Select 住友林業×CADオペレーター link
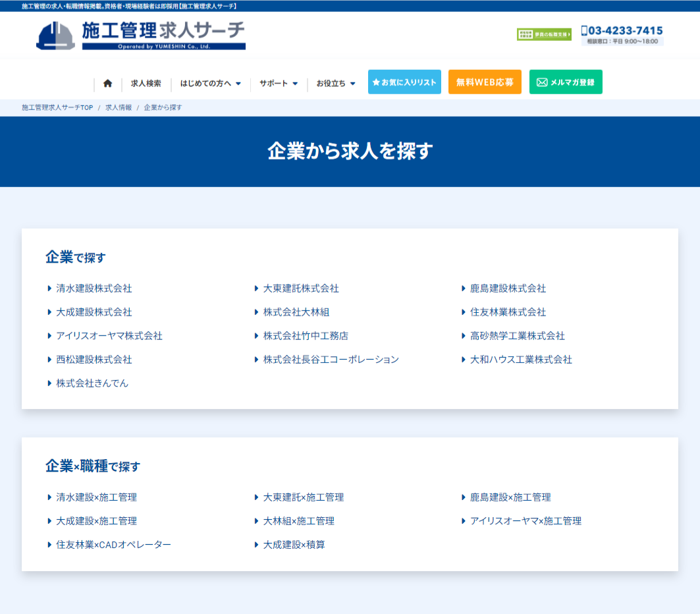700x614 pixels. pos(113,545)
